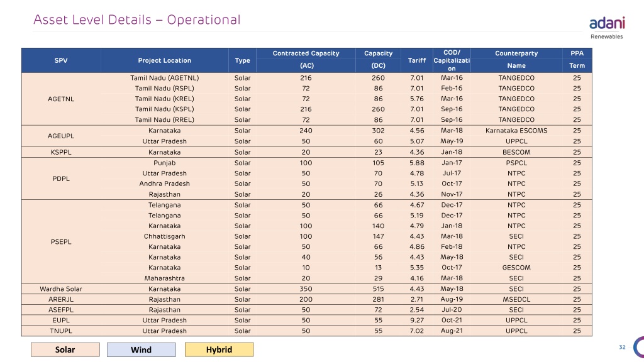Click the 'Counterparty' header
Screen dimensions: 644x362
(x=516, y=53)
